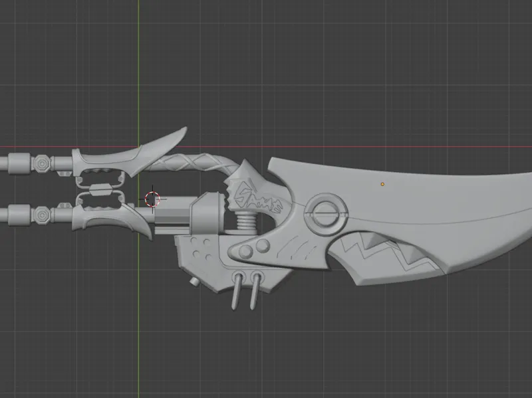Viewport: 532px width, 398px height.
Task: Select the coiled spring under the emblem
Action: coord(246,221)
